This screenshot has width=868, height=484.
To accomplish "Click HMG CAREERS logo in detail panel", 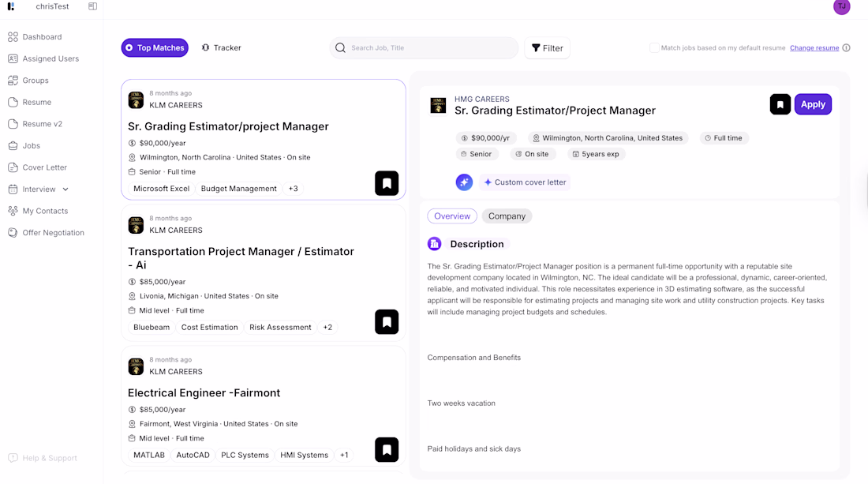I will [438, 105].
